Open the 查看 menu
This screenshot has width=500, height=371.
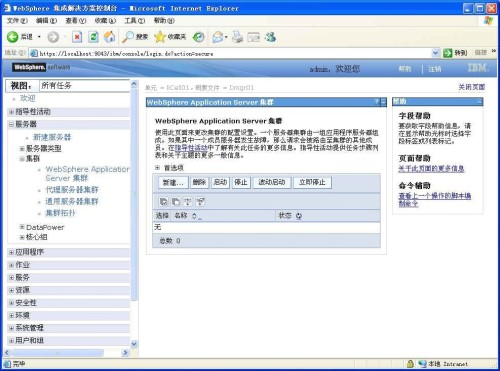coord(76,21)
